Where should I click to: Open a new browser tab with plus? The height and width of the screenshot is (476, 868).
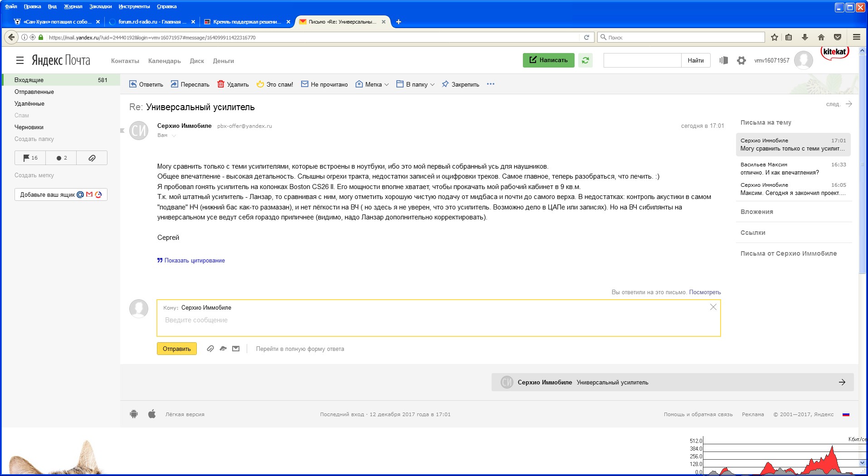point(399,22)
